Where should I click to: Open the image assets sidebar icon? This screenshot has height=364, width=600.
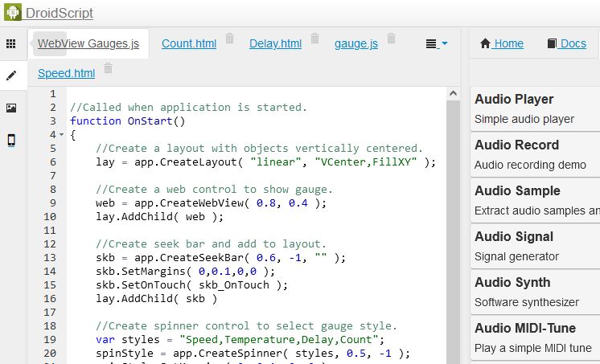click(x=11, y=108)
